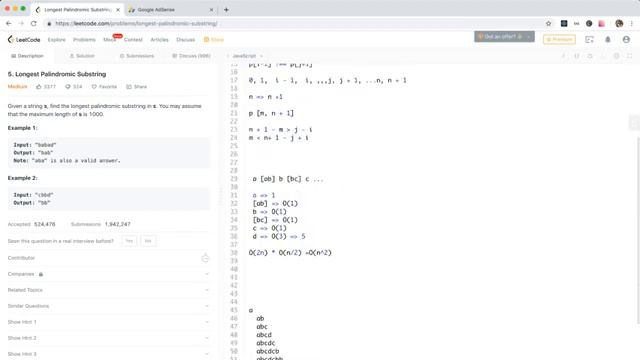Open the JavaScript language dropdown

point(247,56)
